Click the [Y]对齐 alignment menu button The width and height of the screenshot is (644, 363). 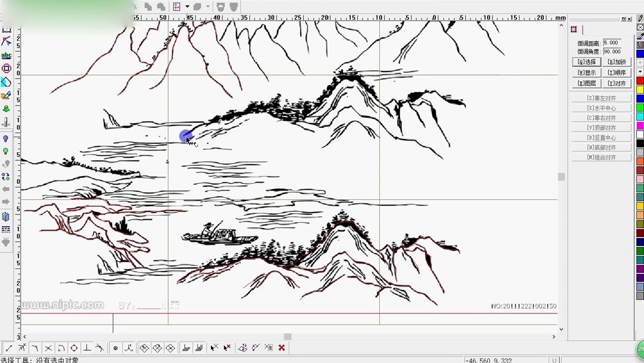[x=617, y=83]
